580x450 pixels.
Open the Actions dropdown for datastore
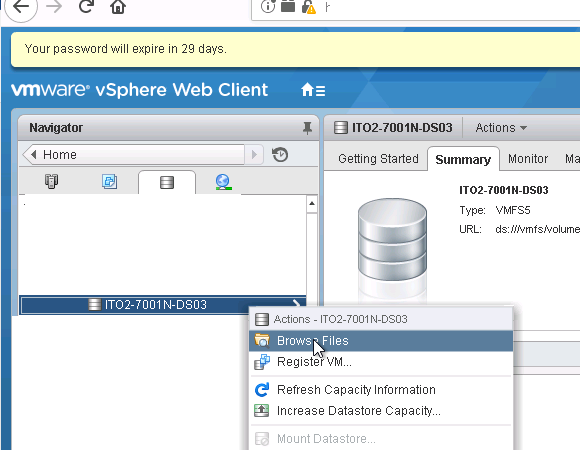[501, 128]
